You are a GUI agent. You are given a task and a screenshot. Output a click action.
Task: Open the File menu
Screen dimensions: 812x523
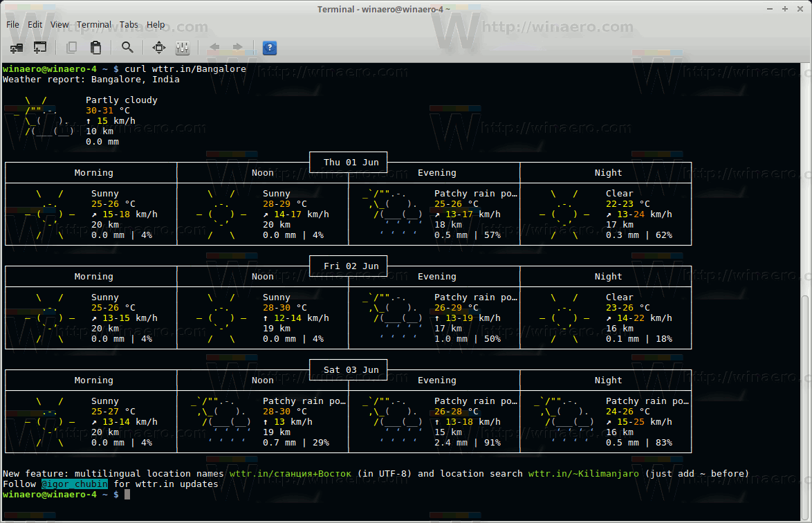tap(12, 24)
